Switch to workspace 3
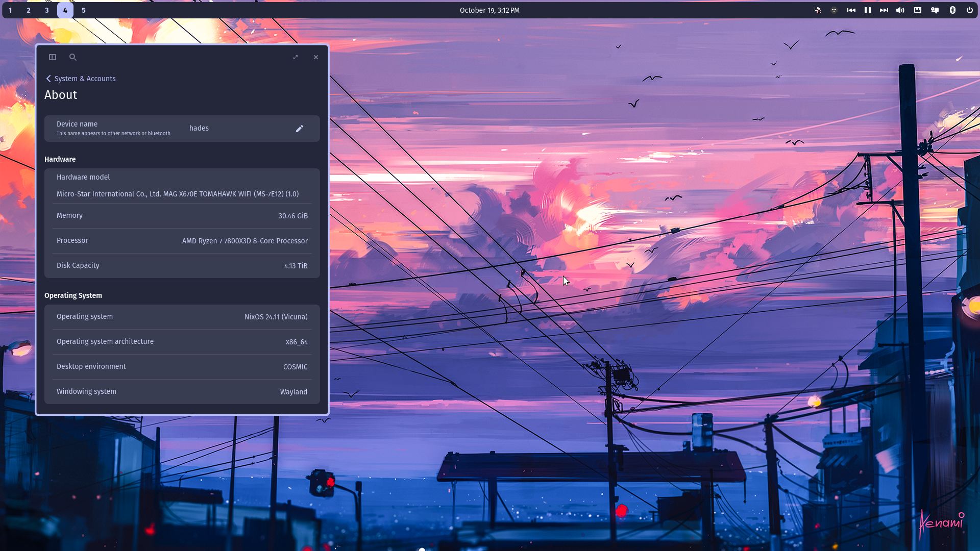 [x=47, y=10]
